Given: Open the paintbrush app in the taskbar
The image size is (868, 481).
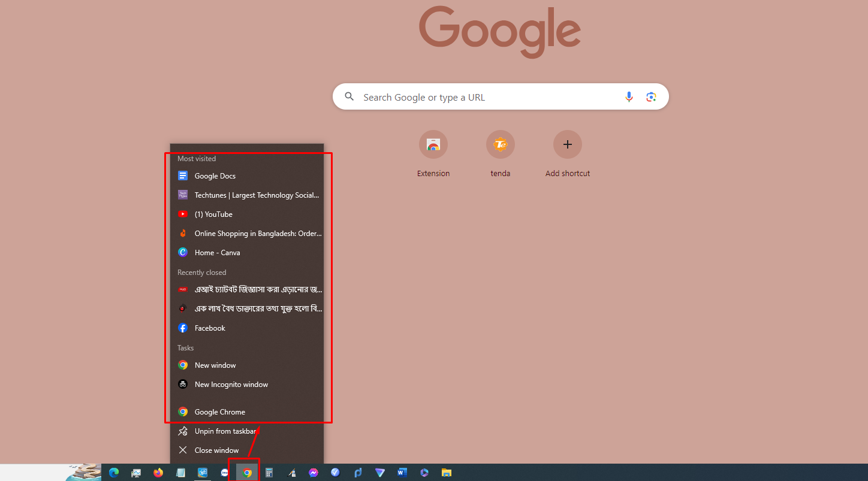Looking at the screenshot, I should coord(291,473).
